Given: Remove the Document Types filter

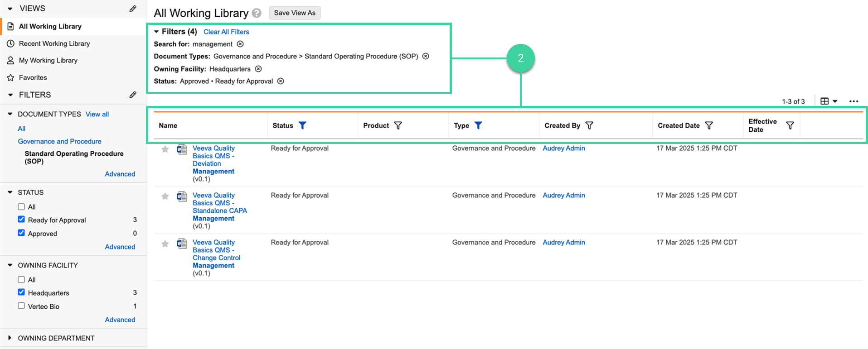Looking at the screenshot, I should coord(426,56).
